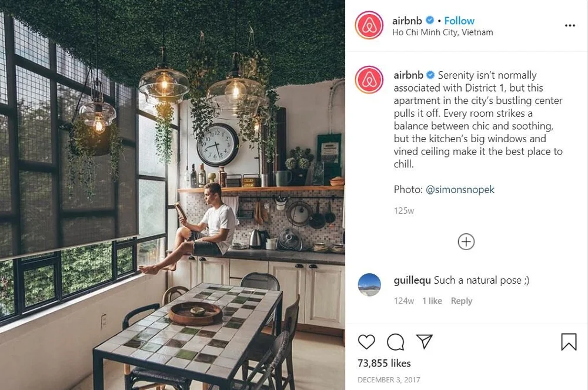The height and width of the screenshot is (390, 588).
Task: Reply to guillequ's comment
Action: click(x=461, y=301)
